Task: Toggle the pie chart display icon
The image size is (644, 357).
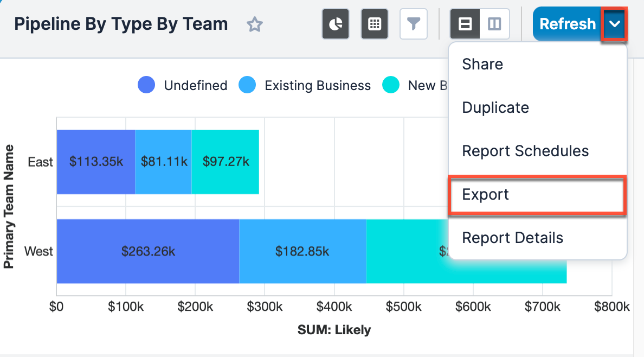Action: click(336, 24)
